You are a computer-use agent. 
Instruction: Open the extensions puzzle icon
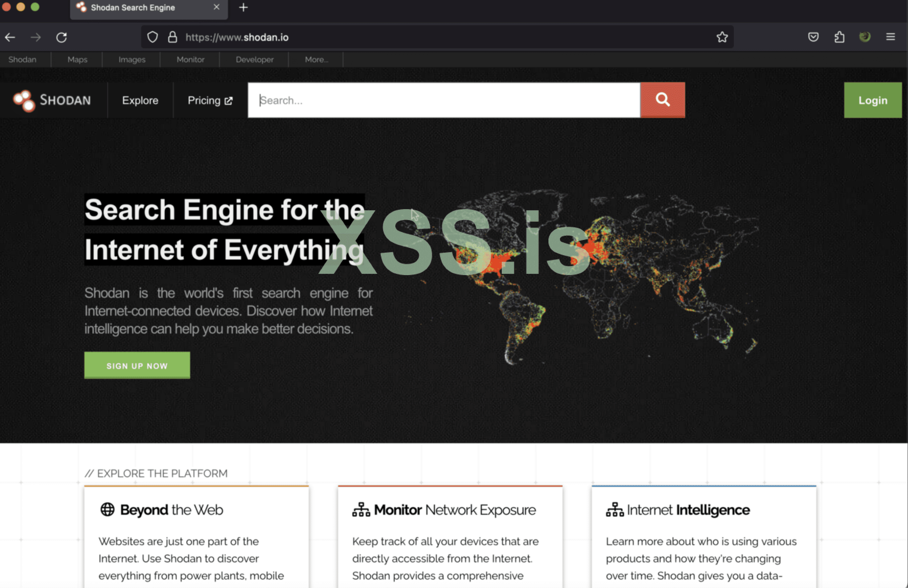click(x=839, y=37)
